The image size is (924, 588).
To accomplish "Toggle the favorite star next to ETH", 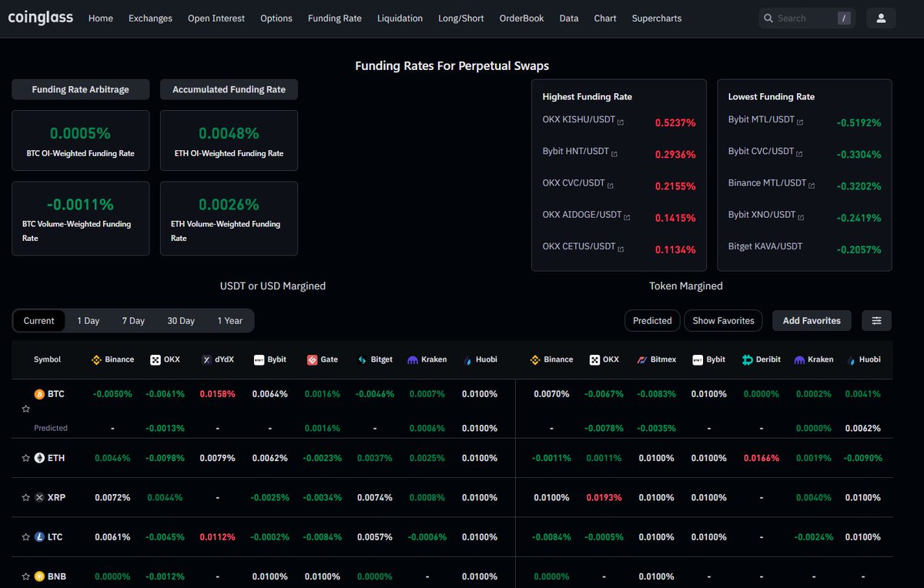I will point(25,457).
